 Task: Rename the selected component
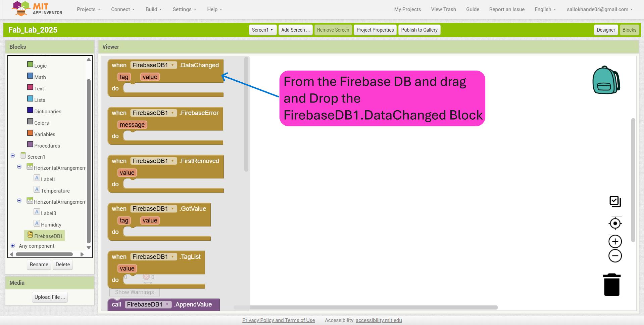tap(39, 265)
